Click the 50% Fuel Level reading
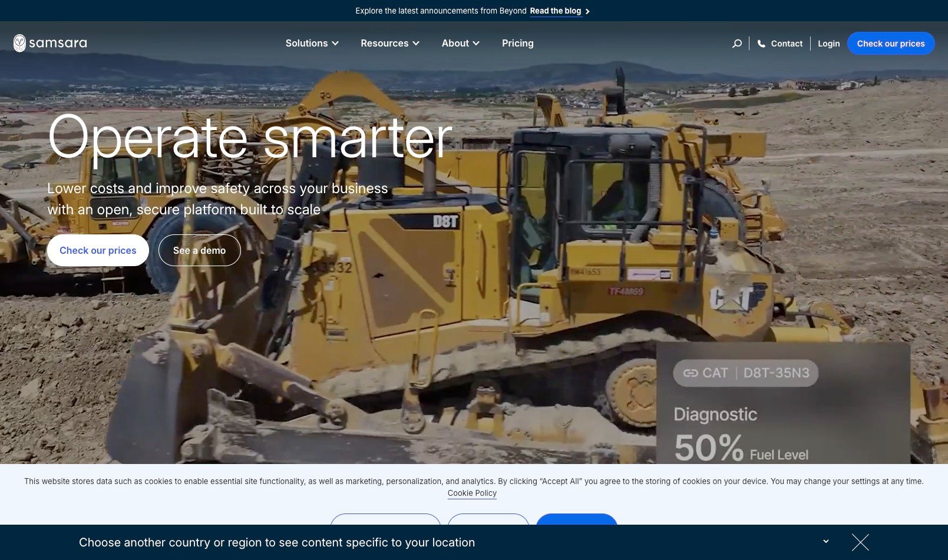Screen dimensions: 948x560 [741, 449]
